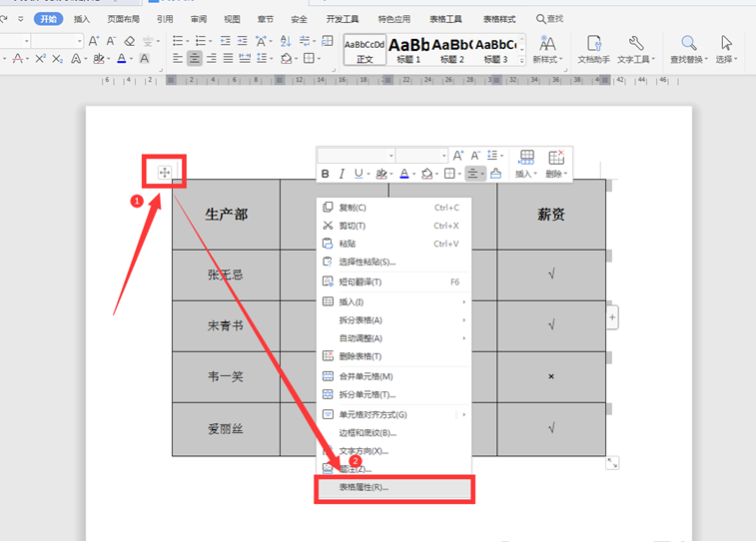Open the ribbon font size dropdown
Screen dimensions: 756x542
(80, 42)
